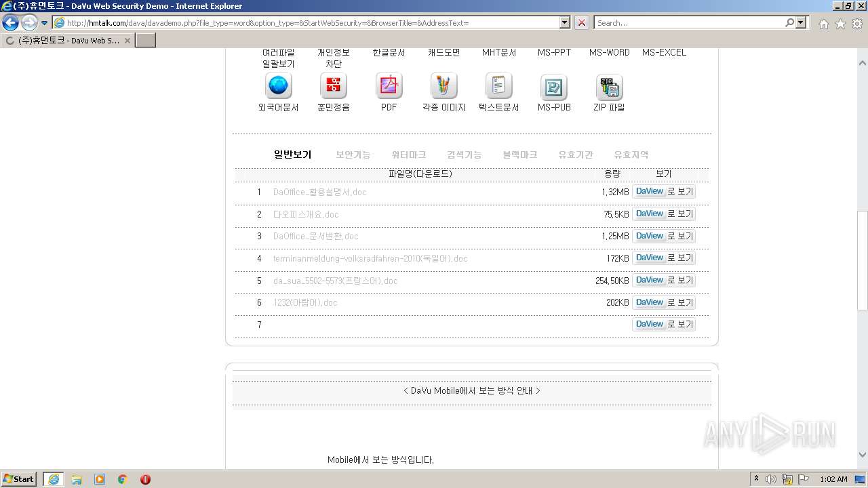Open the Start menu
The height and width of the screenshot is (488, 868).
point(18,479)
